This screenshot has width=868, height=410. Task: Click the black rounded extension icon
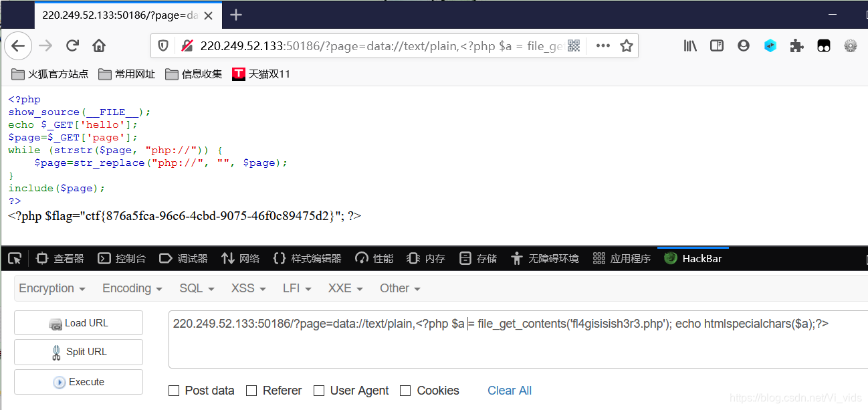[x=824, y=45]
